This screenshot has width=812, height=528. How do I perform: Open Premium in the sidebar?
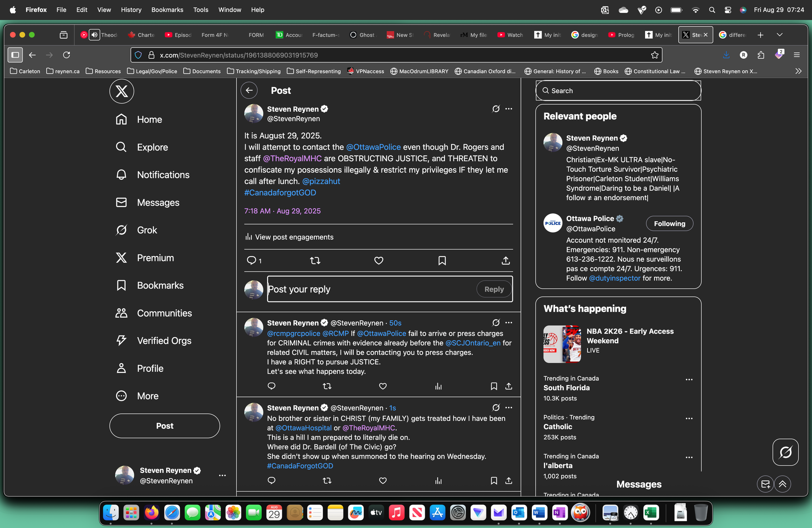click(145, 257)
